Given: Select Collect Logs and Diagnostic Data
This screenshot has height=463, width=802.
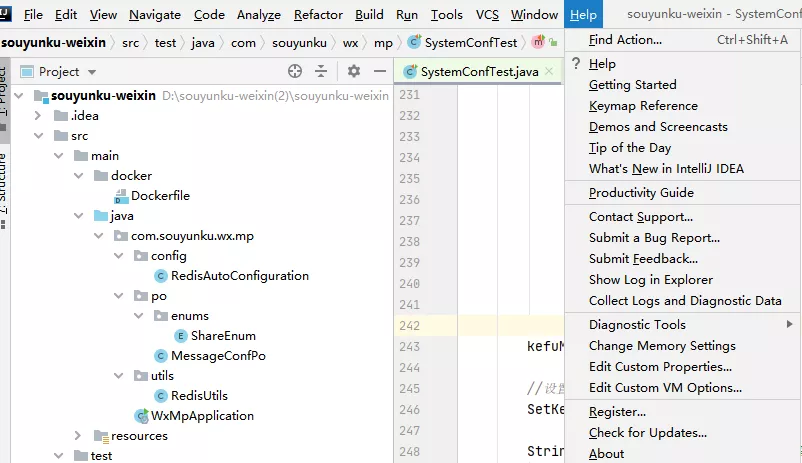Looking at the screenshot, I should pyautogui.click(x=683, y=300).
